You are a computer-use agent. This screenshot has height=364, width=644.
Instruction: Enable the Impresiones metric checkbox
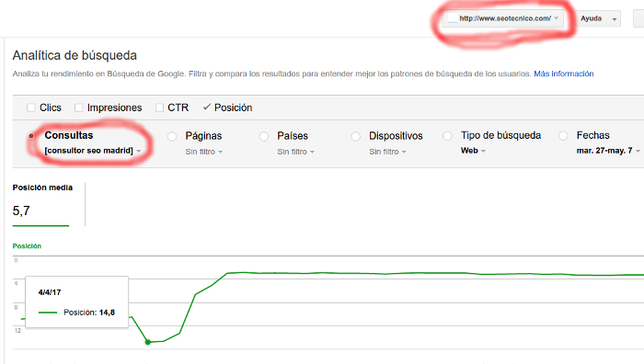pyautogui.click(x=78, y=108)
